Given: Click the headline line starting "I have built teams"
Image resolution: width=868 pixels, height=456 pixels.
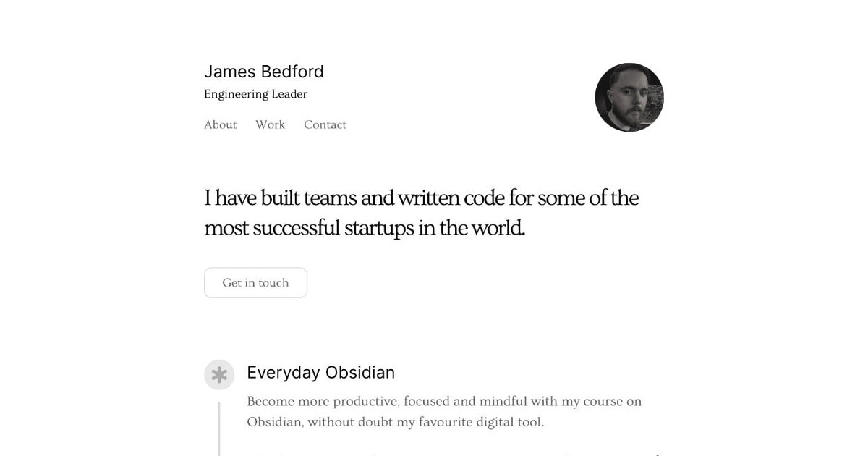Looking at the screenshot, I should click(422, 198).
